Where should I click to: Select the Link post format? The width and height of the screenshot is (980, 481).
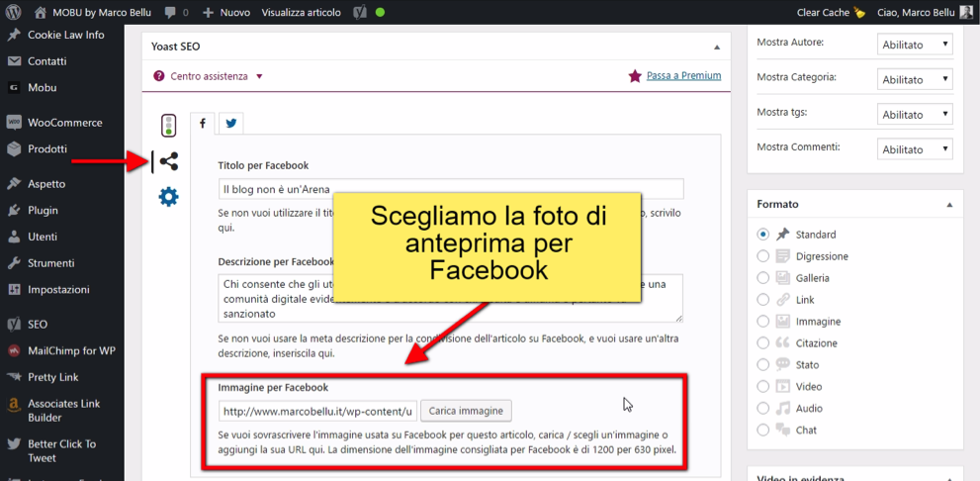click(x=763, y=300)
